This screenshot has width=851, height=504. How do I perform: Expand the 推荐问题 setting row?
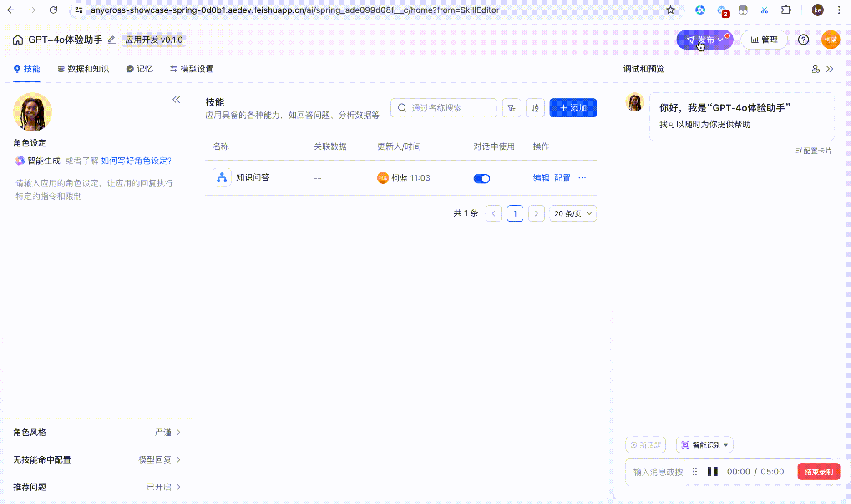(97, 487)
